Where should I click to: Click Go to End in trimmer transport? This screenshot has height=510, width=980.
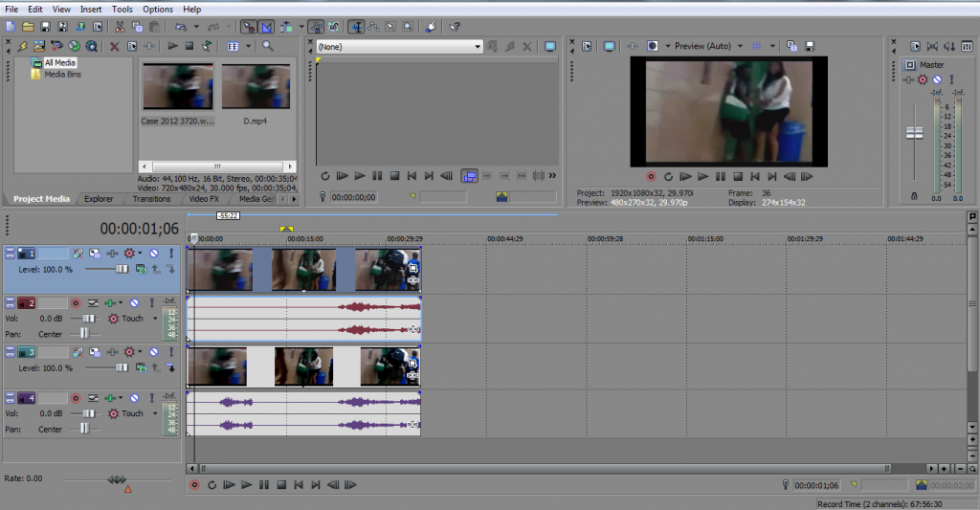click(x=429, y=176)
